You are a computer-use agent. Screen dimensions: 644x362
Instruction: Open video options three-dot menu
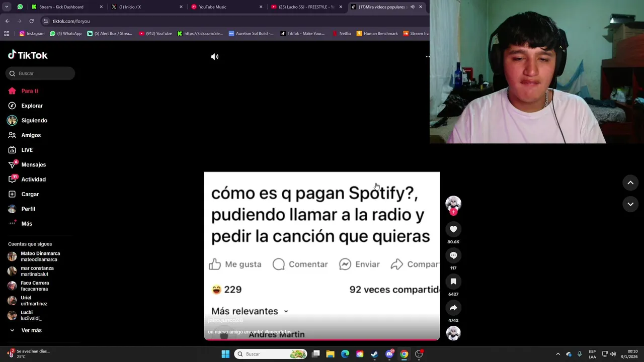coord(428,57)
